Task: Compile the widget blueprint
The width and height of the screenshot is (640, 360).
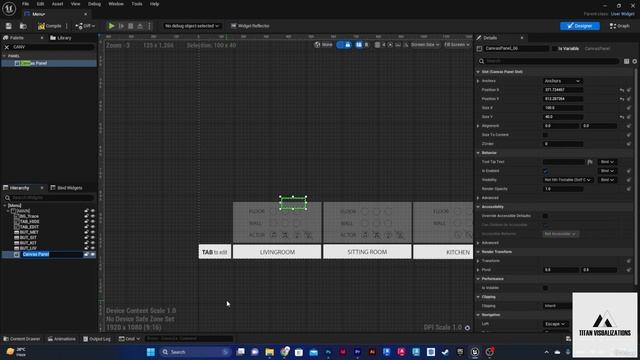Action: (x=49, y=26)
